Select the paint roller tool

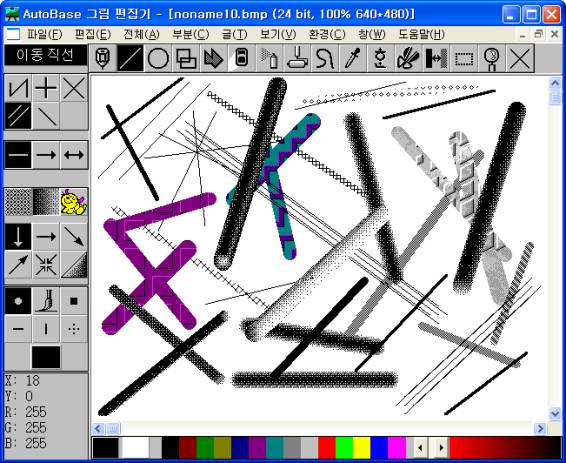coord(297,58)
